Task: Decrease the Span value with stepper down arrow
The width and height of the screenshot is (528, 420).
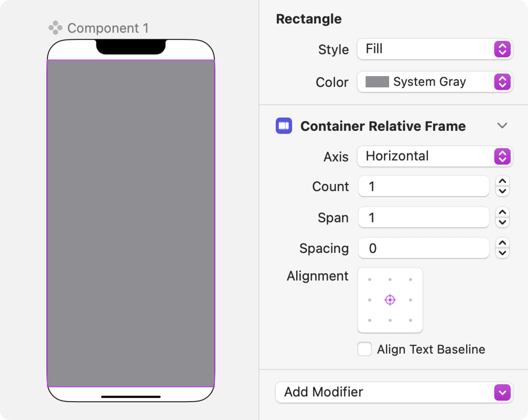Action: coord(502,223)
